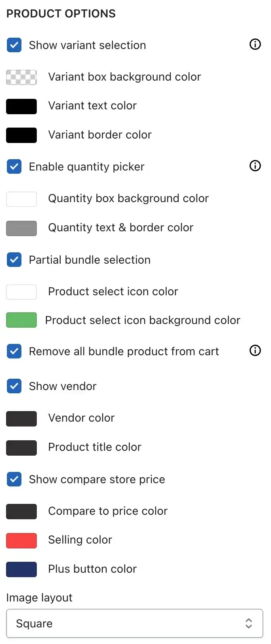The height and width of the screenshot is (644, 271).
Task: Open white Quantity box background color swatch
Action: [x=21, y=199]
